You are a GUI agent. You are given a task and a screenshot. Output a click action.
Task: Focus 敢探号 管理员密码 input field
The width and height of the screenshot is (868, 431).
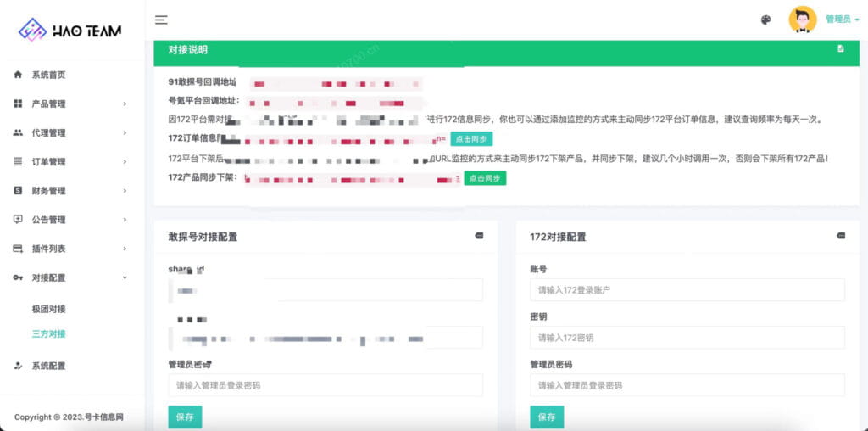click(x=325, y=385)
